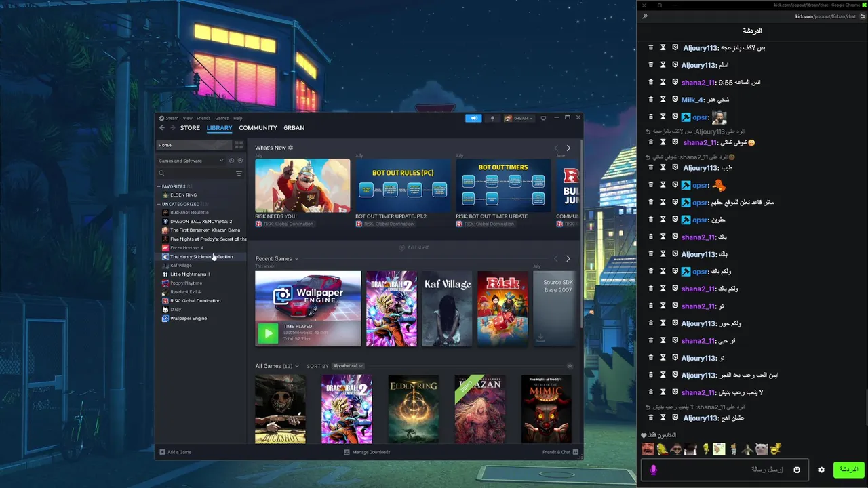Click the Add a Game plus icon

tap(162, 452)
